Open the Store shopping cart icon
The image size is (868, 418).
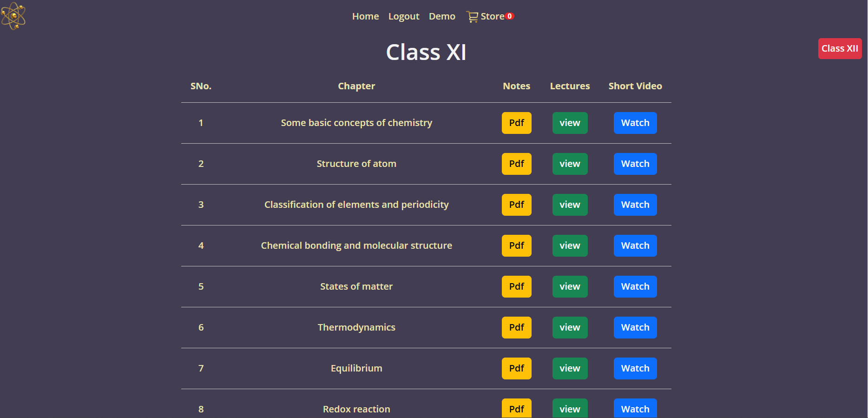tap(472, 17)
